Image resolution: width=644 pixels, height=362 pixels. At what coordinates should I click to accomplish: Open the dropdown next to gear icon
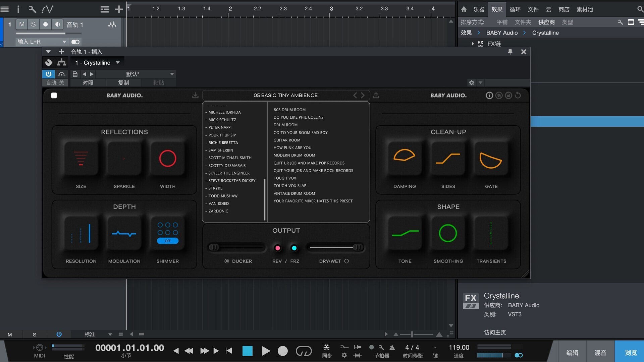[x=480, y=82]
